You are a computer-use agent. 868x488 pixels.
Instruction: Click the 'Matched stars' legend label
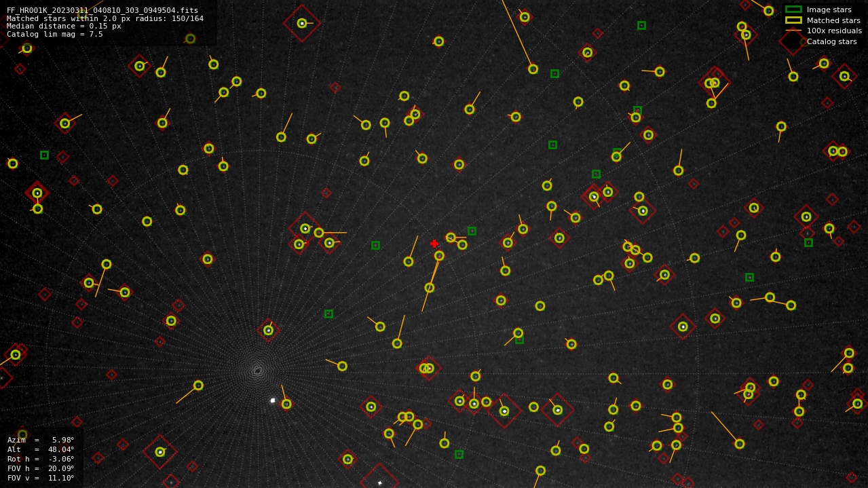833,20
